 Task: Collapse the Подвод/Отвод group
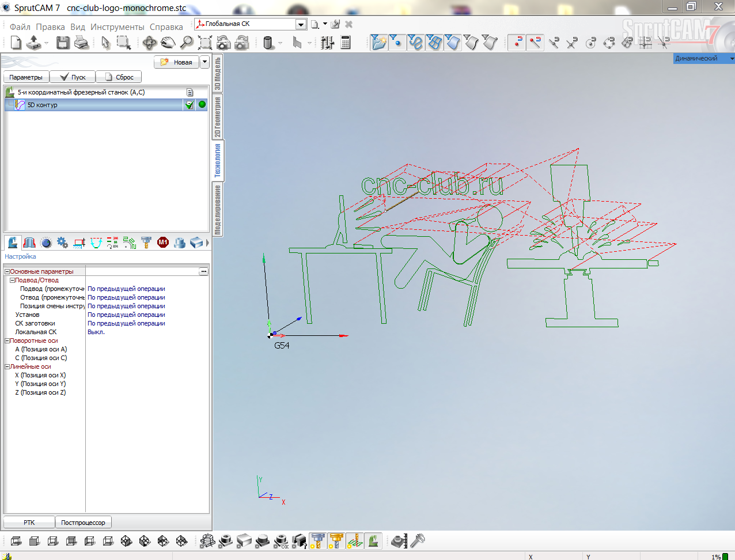[x=12, y=280]
